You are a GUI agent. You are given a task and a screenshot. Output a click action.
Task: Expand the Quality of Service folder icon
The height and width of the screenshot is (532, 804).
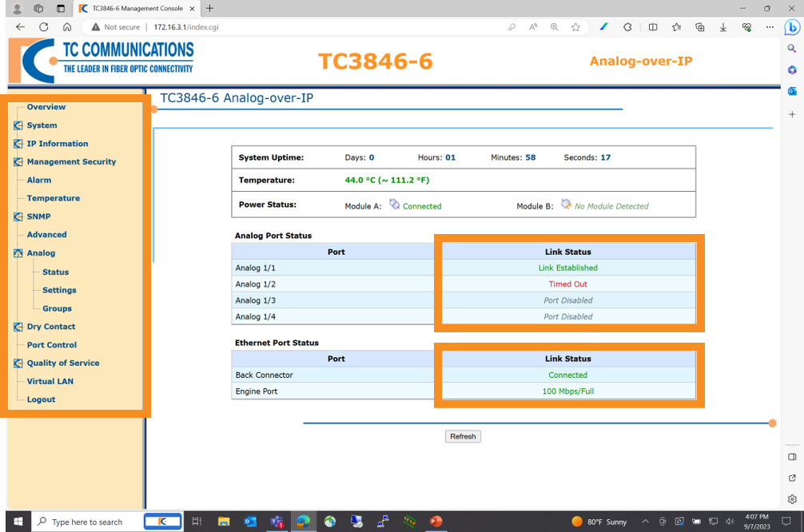click(x=18, y=363)
